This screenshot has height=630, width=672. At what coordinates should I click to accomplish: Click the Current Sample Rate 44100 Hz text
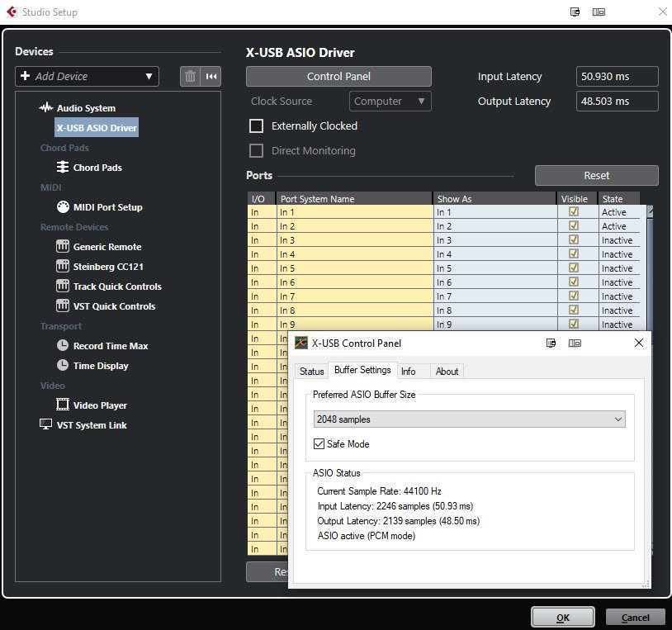point(379,491)
